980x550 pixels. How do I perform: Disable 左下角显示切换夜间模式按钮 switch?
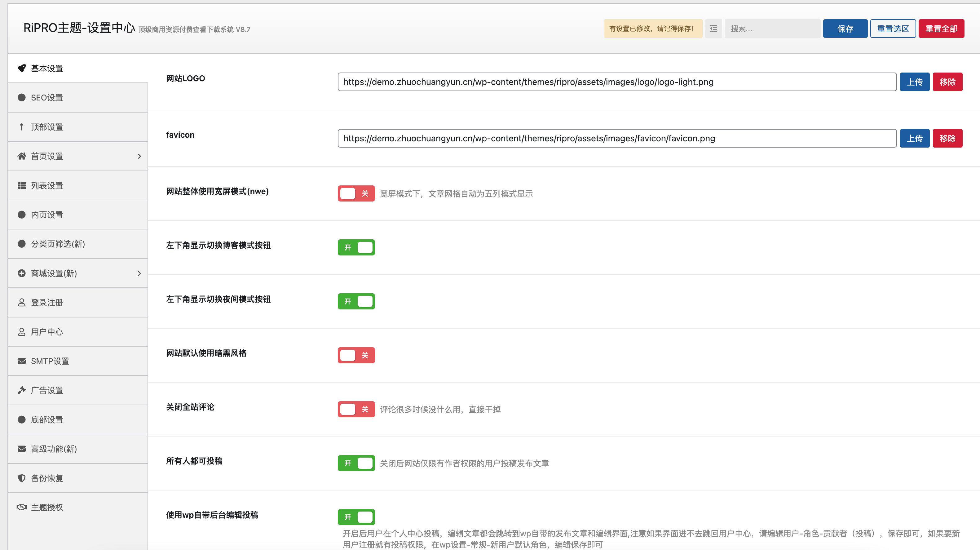tap(356, 301)
